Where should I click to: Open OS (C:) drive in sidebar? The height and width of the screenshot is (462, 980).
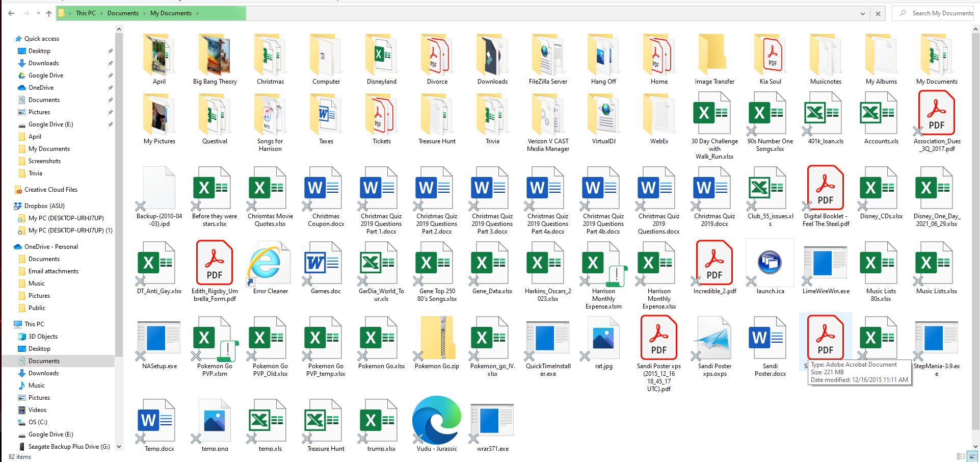[x=38, y=422]
